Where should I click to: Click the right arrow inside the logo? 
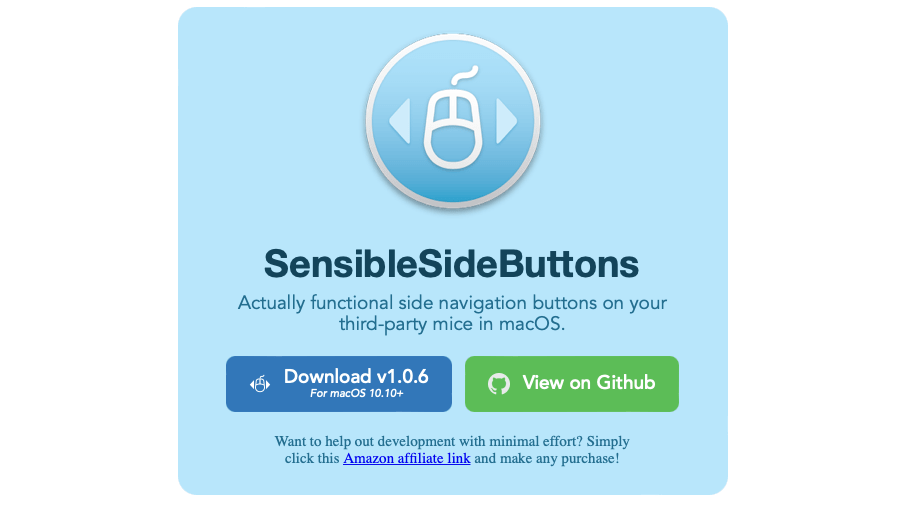506,121
